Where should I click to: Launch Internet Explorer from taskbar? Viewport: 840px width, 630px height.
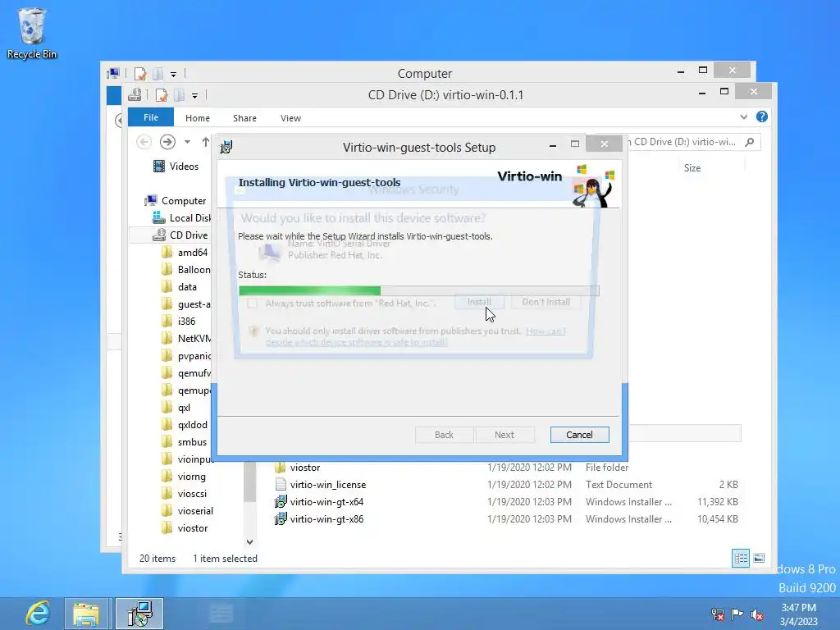[x=38, y=614]
